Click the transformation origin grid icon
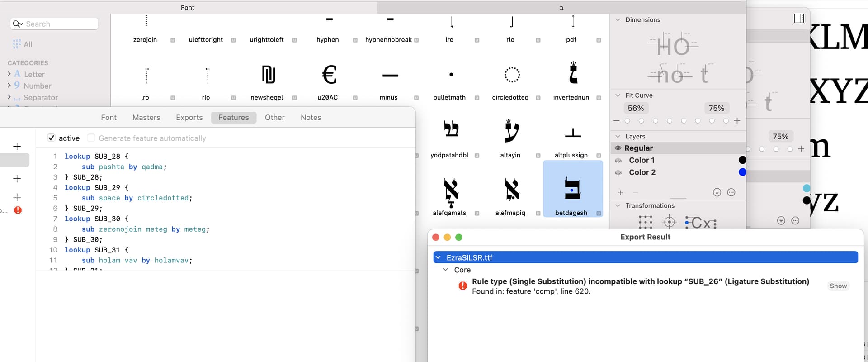868x362 pixels. [x=645, y=222]
